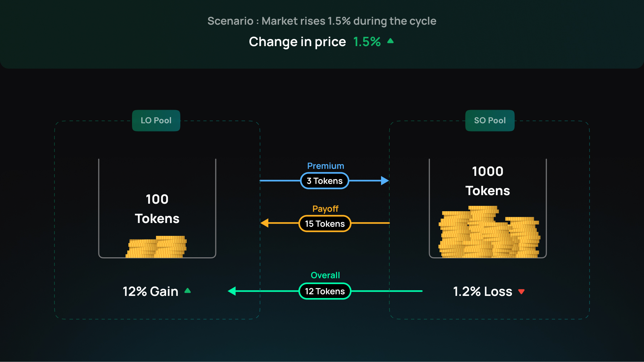Click the orange Payoff arrowhead pointing left

point(265,223)
